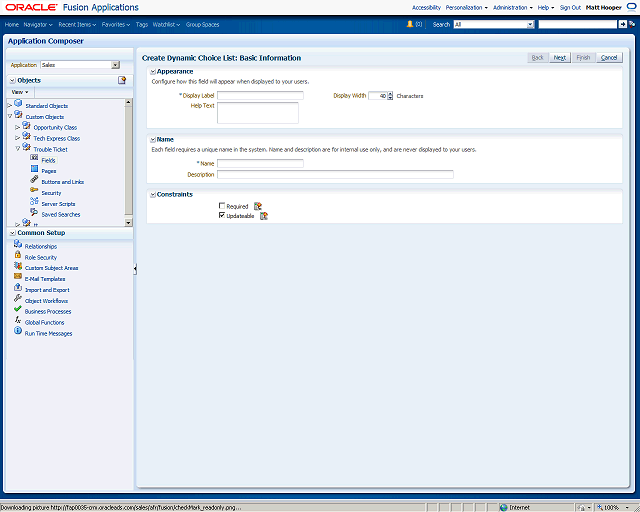The height and width of the screenshot is (512, 640).
Task: Click in the Display Label input field
Action: click(260, 96)
